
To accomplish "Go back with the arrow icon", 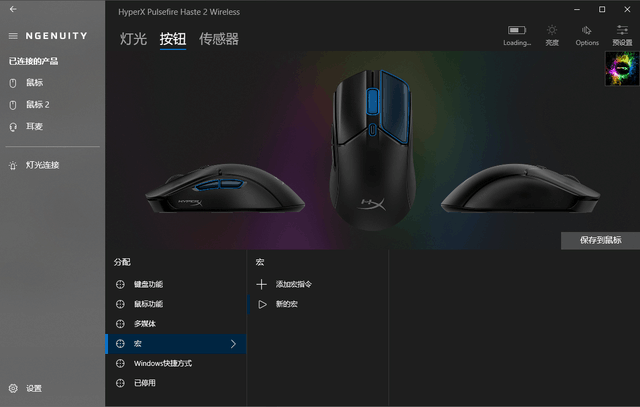I will point(13,9).
